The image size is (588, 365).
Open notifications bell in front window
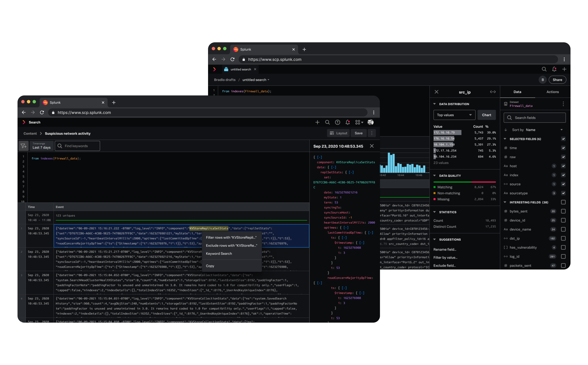click(x=348, y=122)
